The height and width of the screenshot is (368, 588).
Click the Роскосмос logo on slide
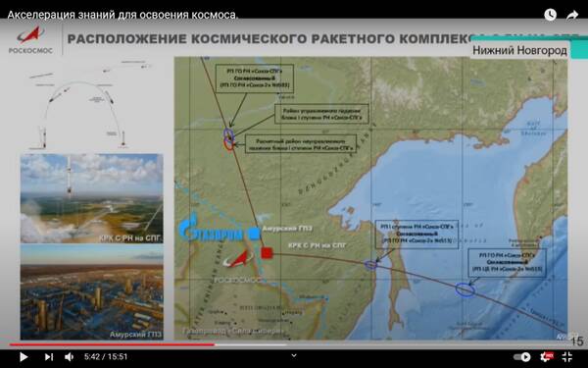30,40
